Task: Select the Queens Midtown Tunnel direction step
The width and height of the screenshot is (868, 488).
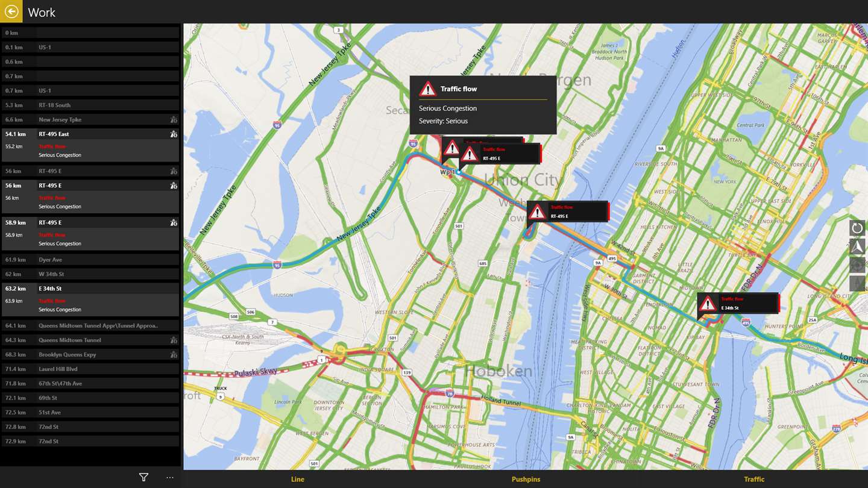Action: [x=90, y=340]
